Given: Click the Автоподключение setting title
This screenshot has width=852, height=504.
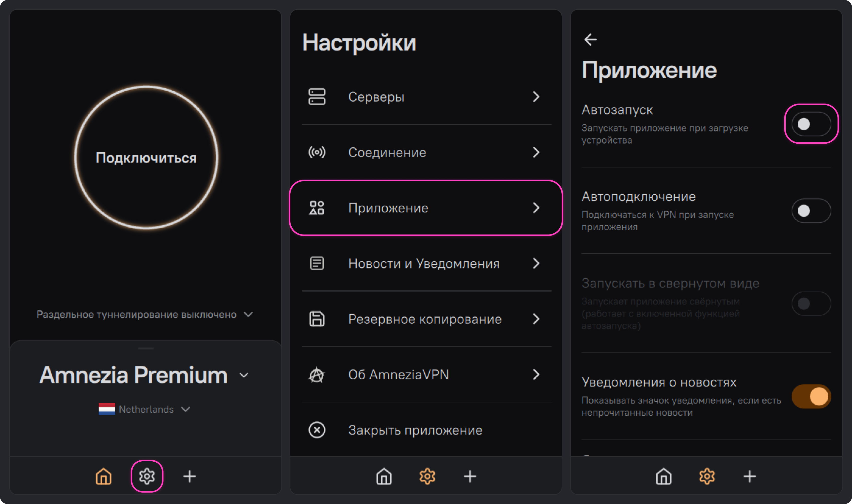Looking at the screenshot, I should [639, 197].
